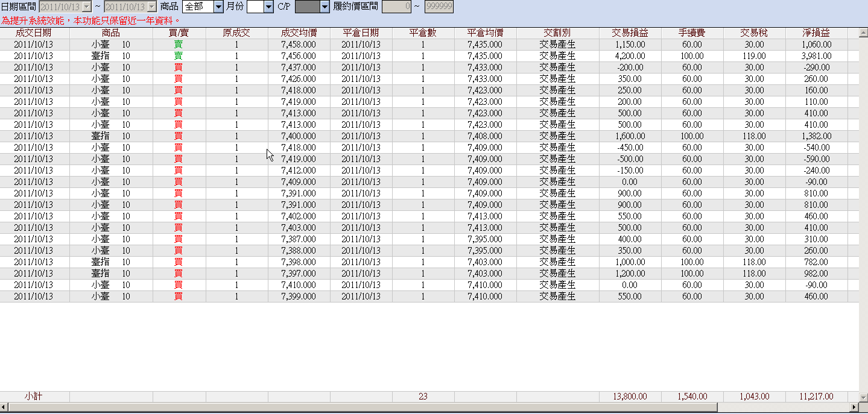Open the 月份 dropdown
This screenshot has height=414, width=868.
(269, 7)
